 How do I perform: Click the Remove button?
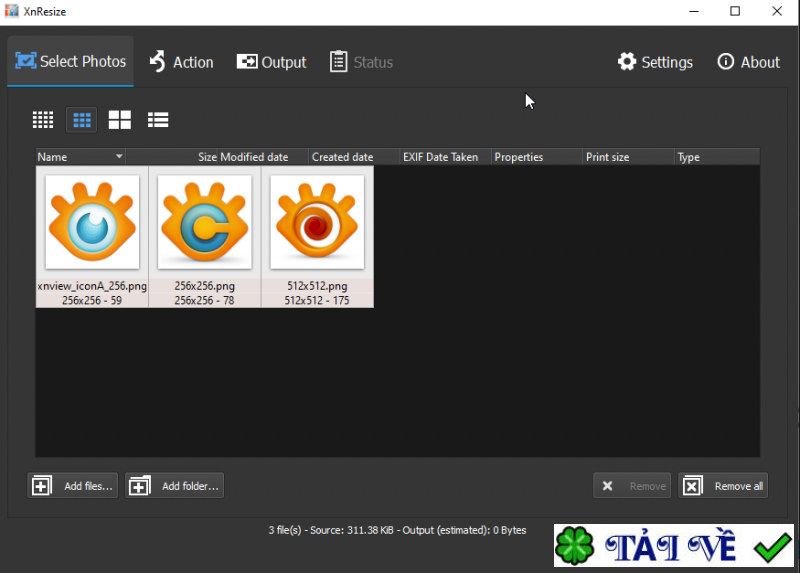coord(632,486)
